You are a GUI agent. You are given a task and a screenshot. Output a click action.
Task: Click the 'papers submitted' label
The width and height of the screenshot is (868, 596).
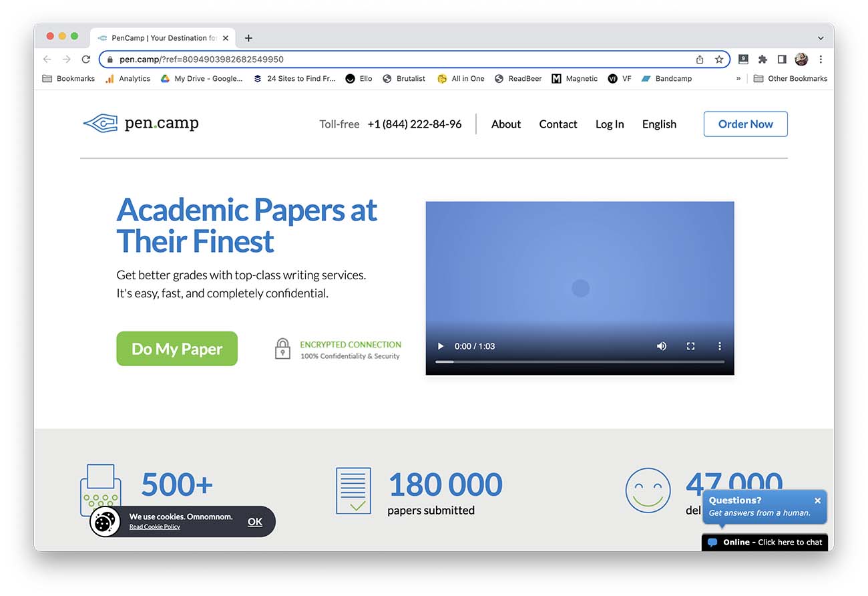point(431,510)
